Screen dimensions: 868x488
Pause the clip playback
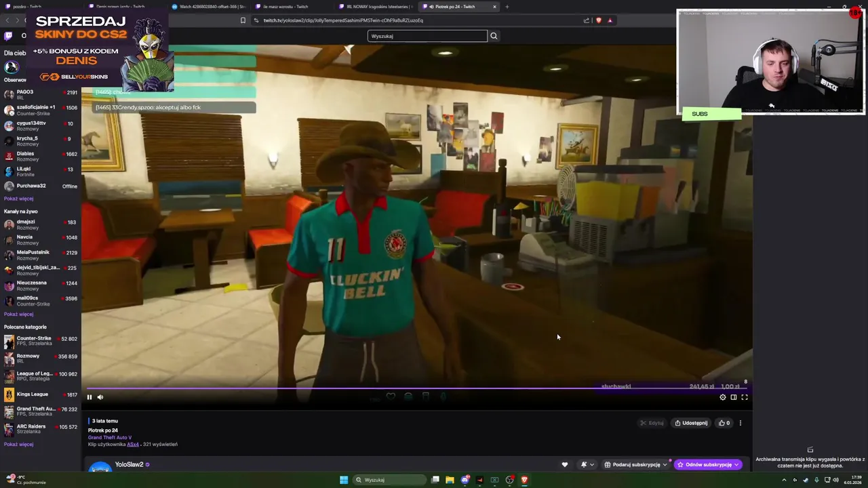[89, 397]
